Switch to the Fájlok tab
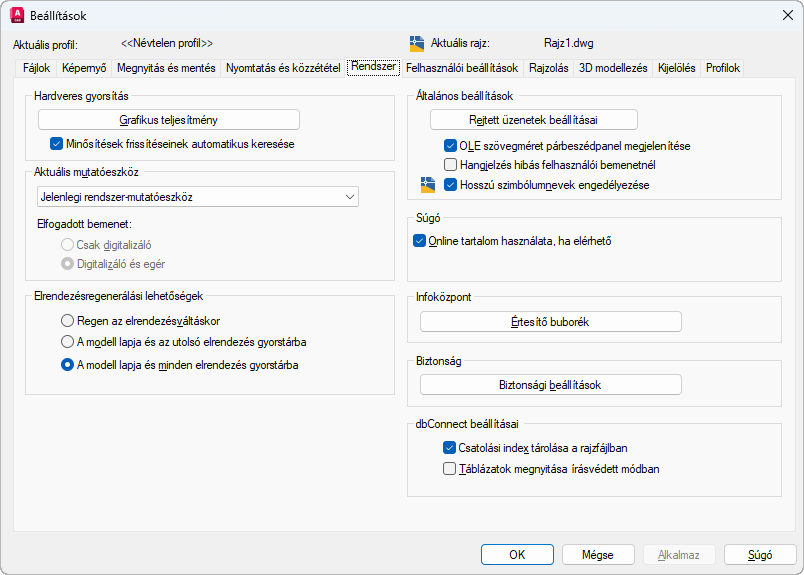This screenshot has height=575, width=804. [36, 68]
